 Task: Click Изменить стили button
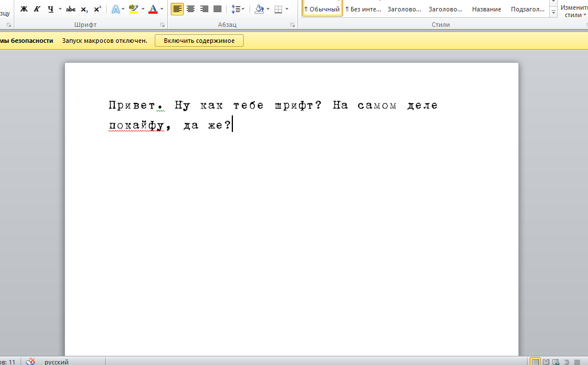(x=573, y=10)
